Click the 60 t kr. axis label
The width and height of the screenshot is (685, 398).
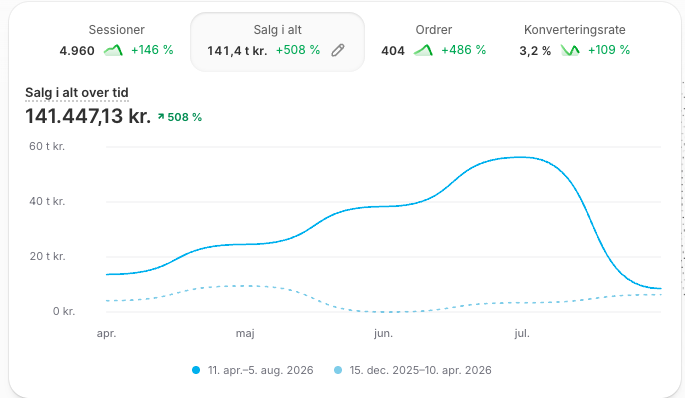[x=47, y=146]
